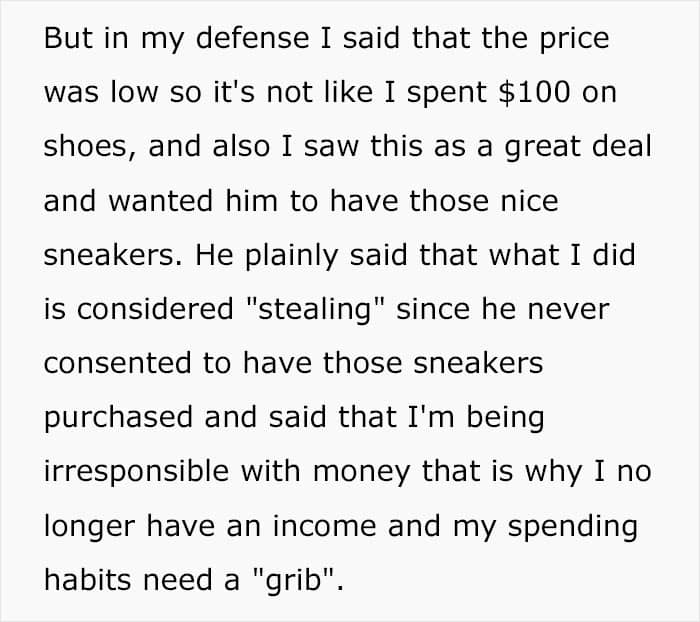Click the word "considered" in the paragraph

click(x=155, y=309)
